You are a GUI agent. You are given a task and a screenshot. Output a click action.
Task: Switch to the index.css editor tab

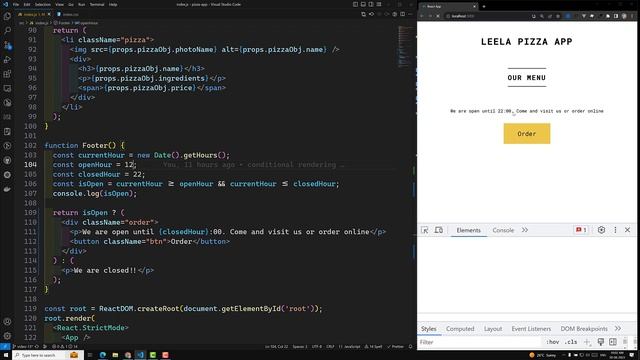click(x=68, y=14)
